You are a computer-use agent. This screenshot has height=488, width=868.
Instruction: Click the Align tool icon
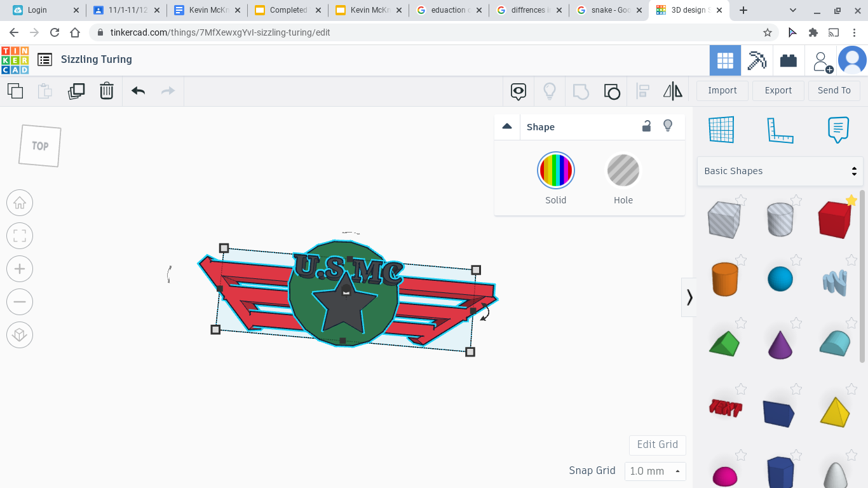coord(642,91)
